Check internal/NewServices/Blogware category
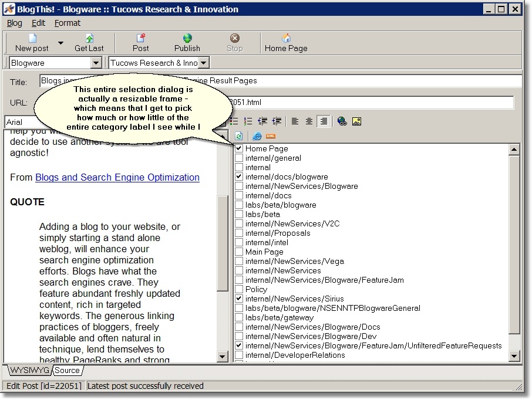 pyautogui.click(x=239, y=186)
